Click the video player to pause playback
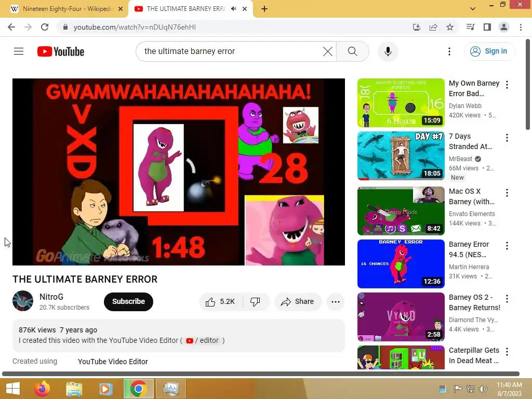Image resolution: width=532 pixels, height=399 pixels. [179, 172]
